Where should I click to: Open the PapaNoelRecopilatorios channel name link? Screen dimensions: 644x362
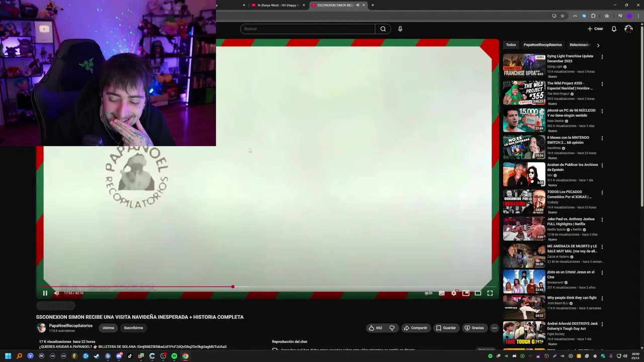(x=71, y=326)
